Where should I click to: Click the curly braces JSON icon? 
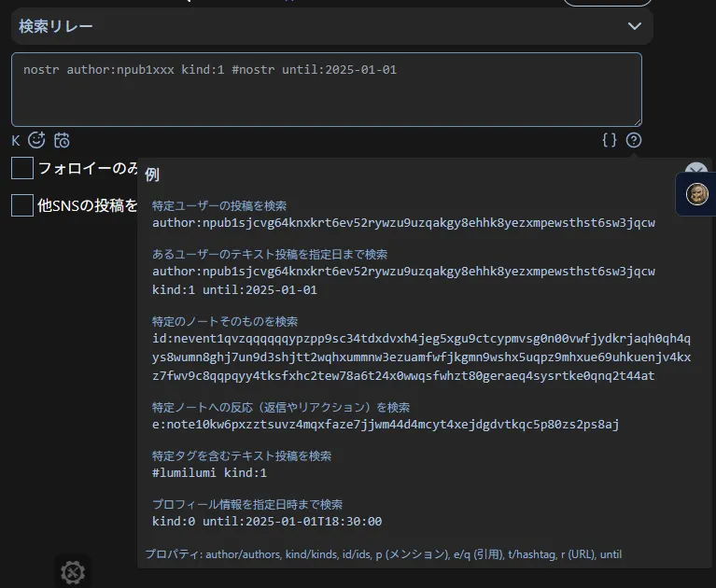point(610,140)
